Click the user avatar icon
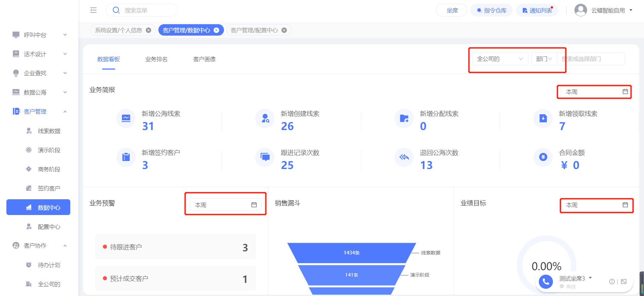 (581, 10)
